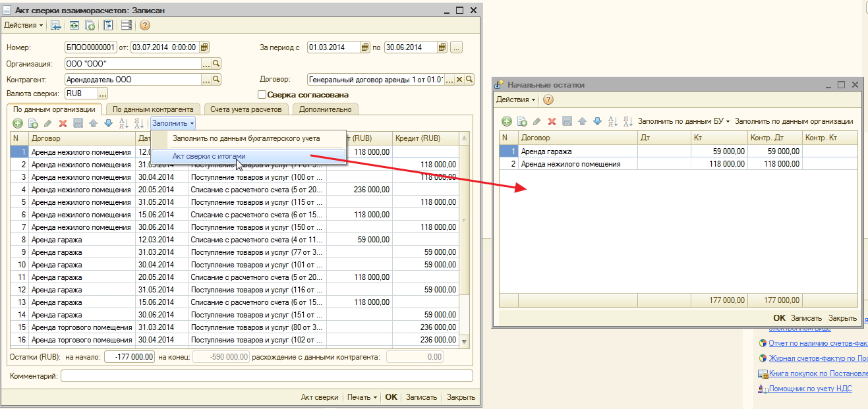Viewport: 868px width, 409px height.
Task: Click the navigate-to-list icon after Действия
Action: coord(56,25)
